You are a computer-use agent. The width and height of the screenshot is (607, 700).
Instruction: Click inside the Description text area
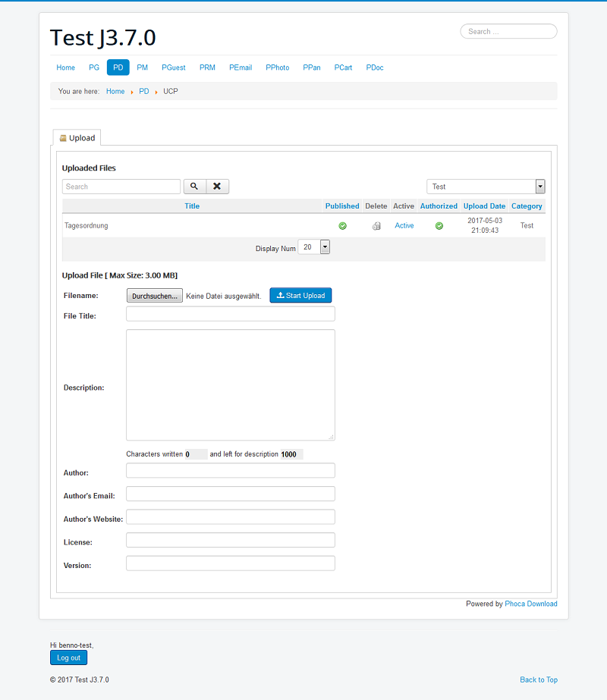coord(230,385)
